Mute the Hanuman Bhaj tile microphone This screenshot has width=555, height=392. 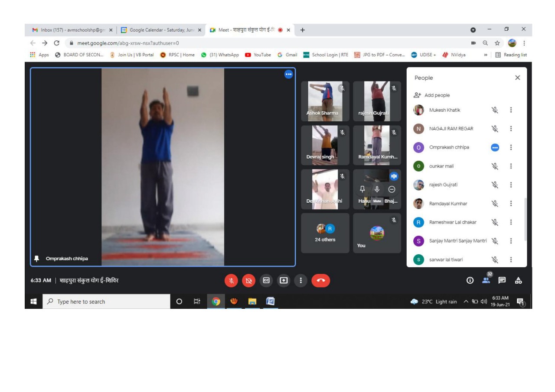click(377, 189)
